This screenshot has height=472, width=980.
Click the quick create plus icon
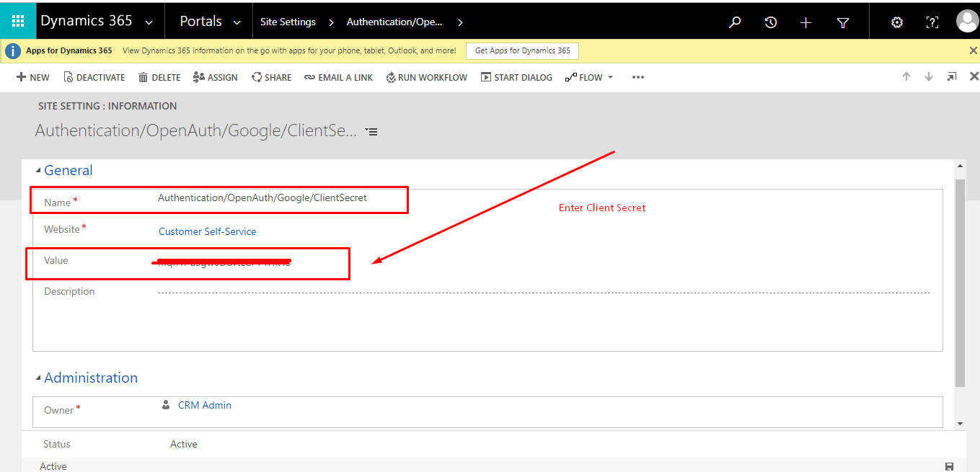click(805, 22)
